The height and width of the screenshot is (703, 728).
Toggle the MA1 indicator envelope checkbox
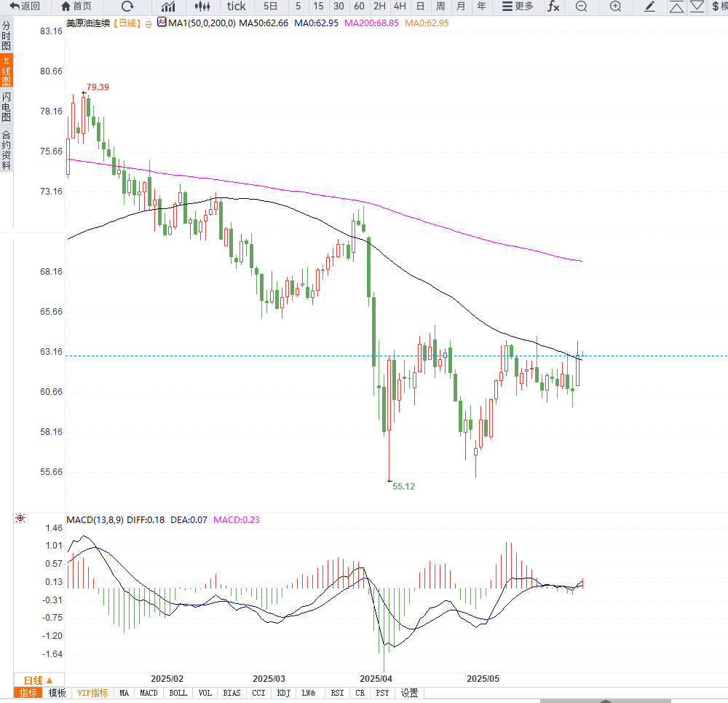(162, 23)
